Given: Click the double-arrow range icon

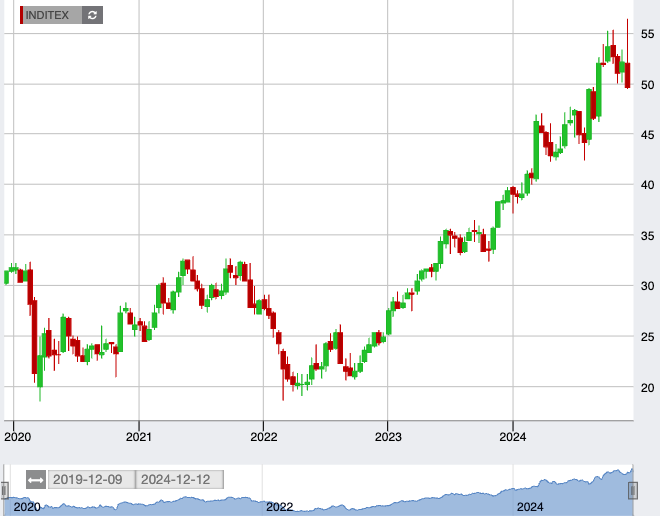Looking at the screenshot, I should [36, 480].
